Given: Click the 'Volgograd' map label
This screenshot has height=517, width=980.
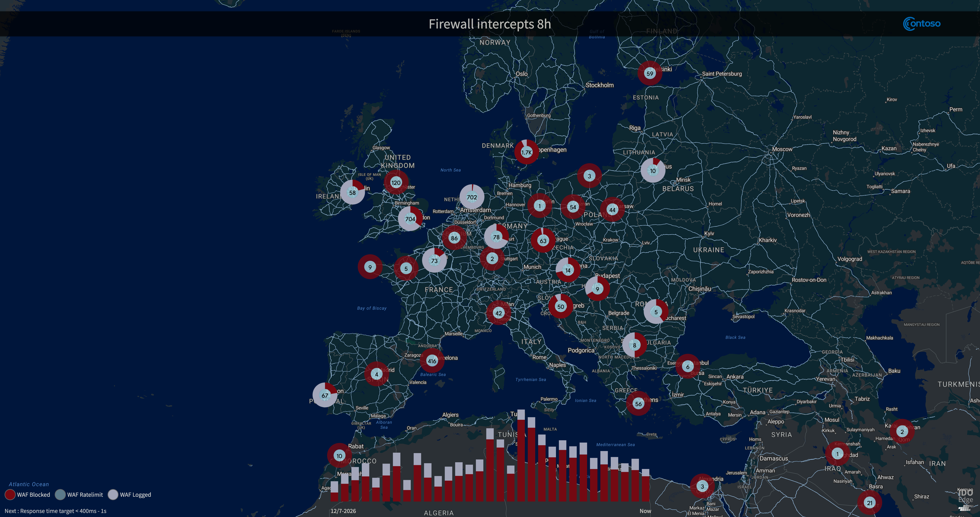Looking at the screenshot, I should [x=850, y=259].
